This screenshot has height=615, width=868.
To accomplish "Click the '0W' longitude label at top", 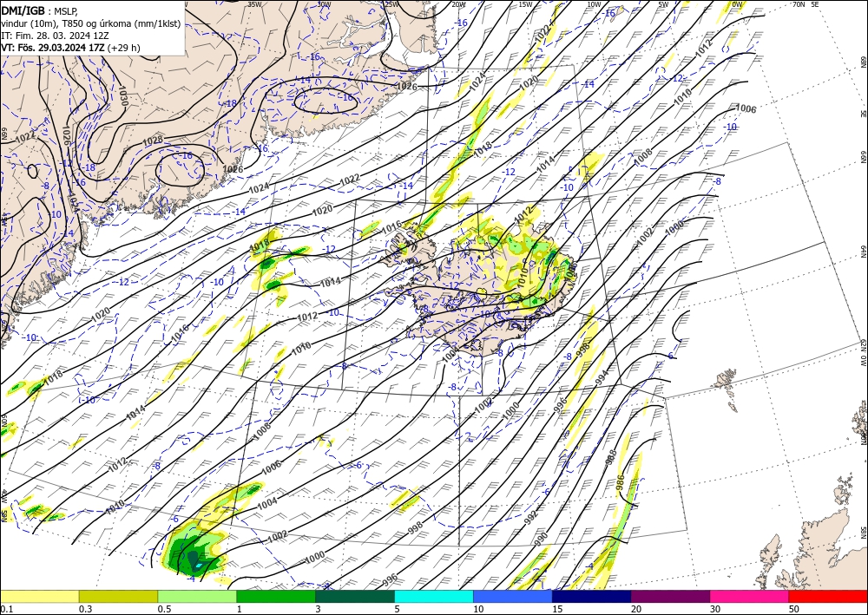I will coord(737,4).
